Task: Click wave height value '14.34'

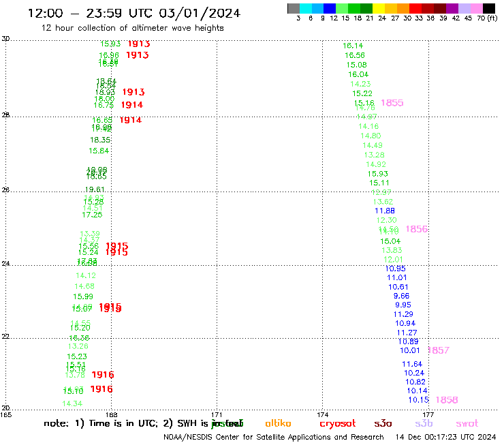Action: click(x=72, y=403)
